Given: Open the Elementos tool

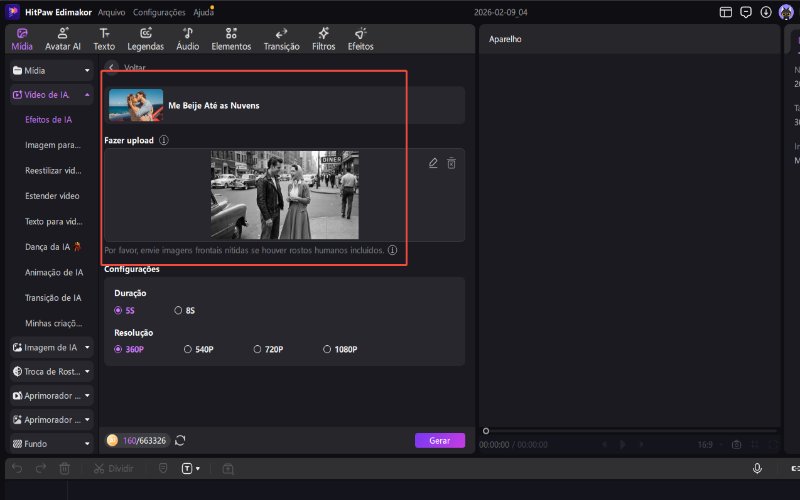Looking at the screenshot, I should (x=231, y=39).
